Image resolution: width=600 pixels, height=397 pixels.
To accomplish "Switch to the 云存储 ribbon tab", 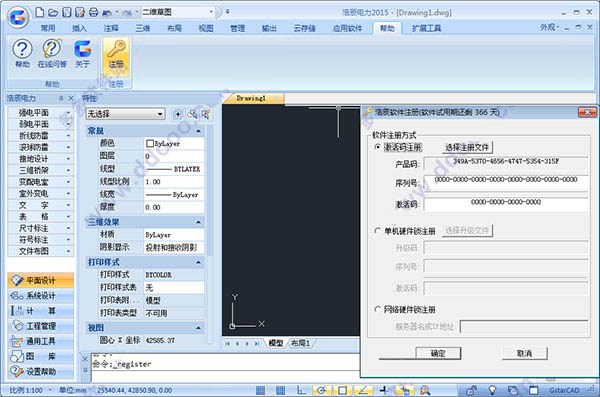I will (304, 28).
